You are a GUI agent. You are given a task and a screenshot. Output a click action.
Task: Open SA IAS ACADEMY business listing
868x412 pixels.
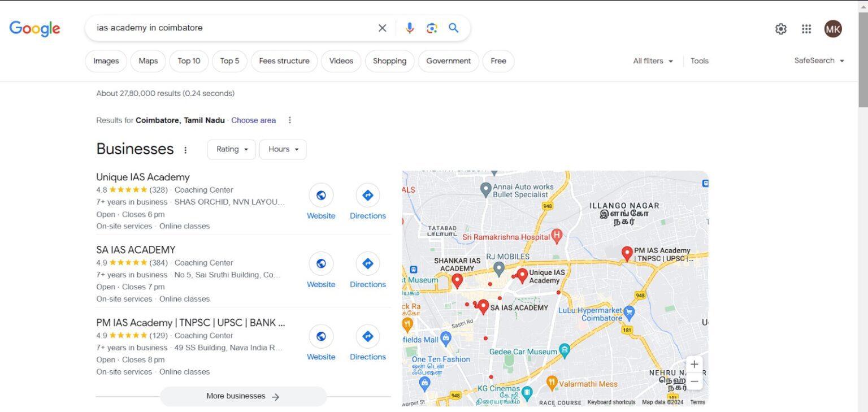(136, 250)
